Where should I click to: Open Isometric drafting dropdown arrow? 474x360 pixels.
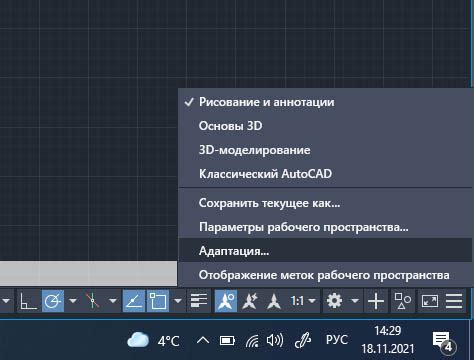113,301
